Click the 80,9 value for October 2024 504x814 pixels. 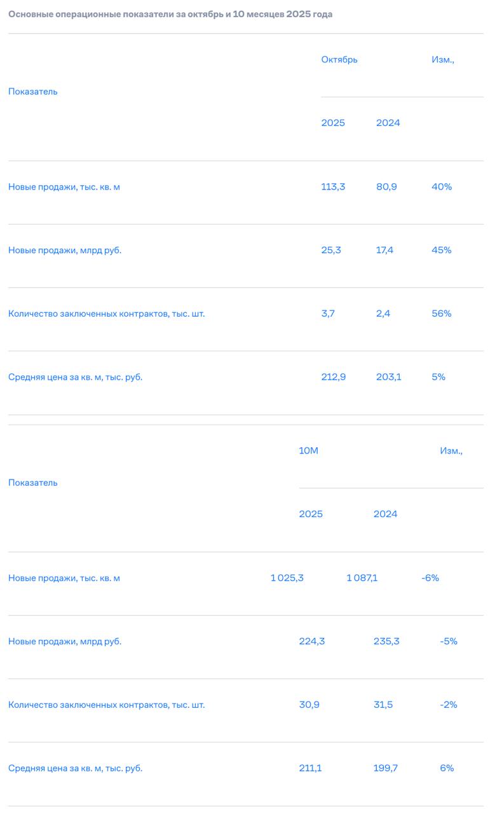pyautogui.click(x=386, y=187)
